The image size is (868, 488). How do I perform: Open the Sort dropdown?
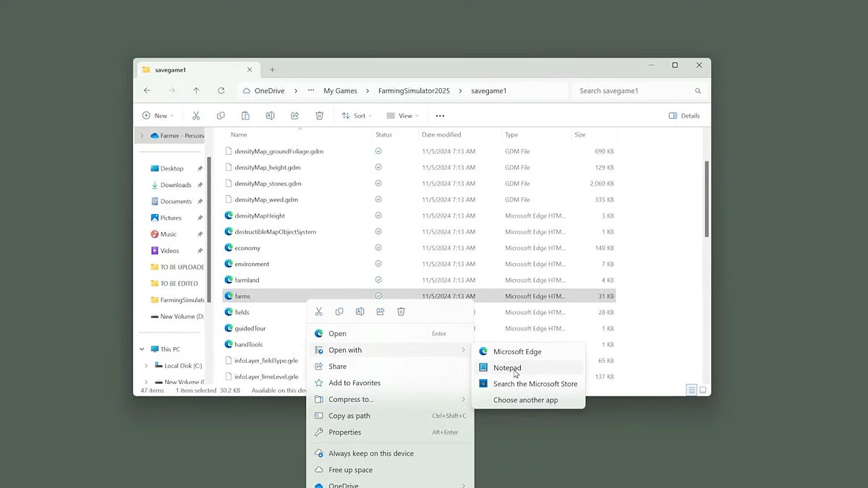pyautogui.click(x=357, y=116)
